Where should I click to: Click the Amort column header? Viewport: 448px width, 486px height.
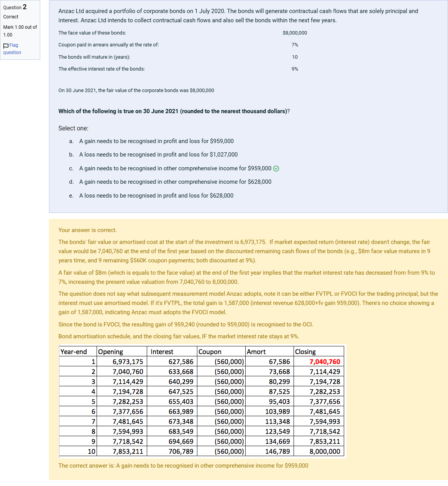pos(256,352)
